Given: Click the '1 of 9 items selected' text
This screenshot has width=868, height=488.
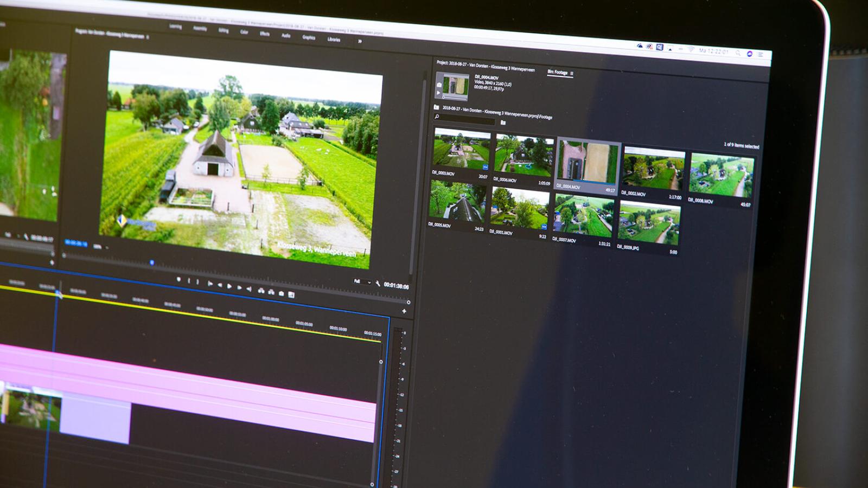Looking at the screenshot, I should coord(741,145).
